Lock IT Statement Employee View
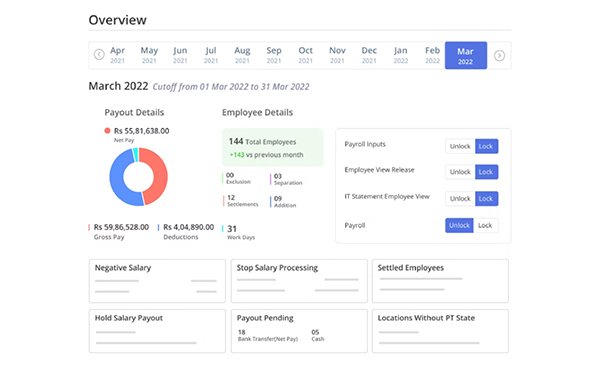Image resolution: width=600 pixels, height=370 pixels. tap(486, 199)
